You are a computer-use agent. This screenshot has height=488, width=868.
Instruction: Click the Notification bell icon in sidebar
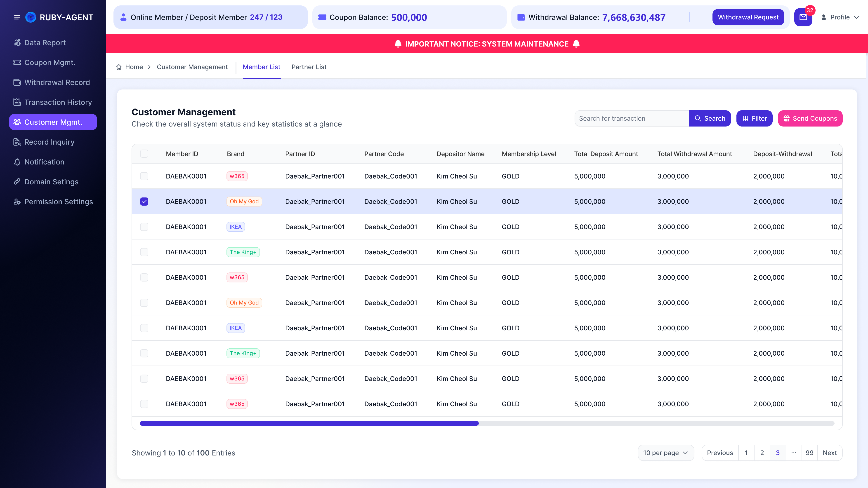[17, 162]
